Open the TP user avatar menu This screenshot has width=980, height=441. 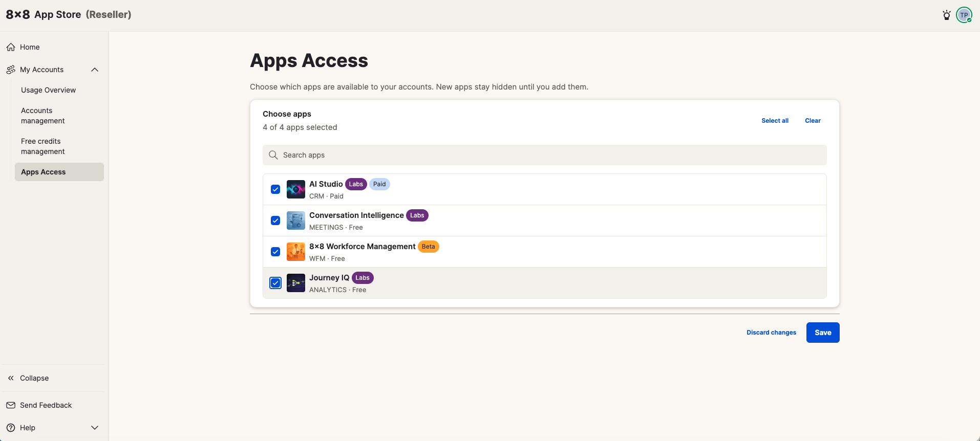[x=964, y=15]
